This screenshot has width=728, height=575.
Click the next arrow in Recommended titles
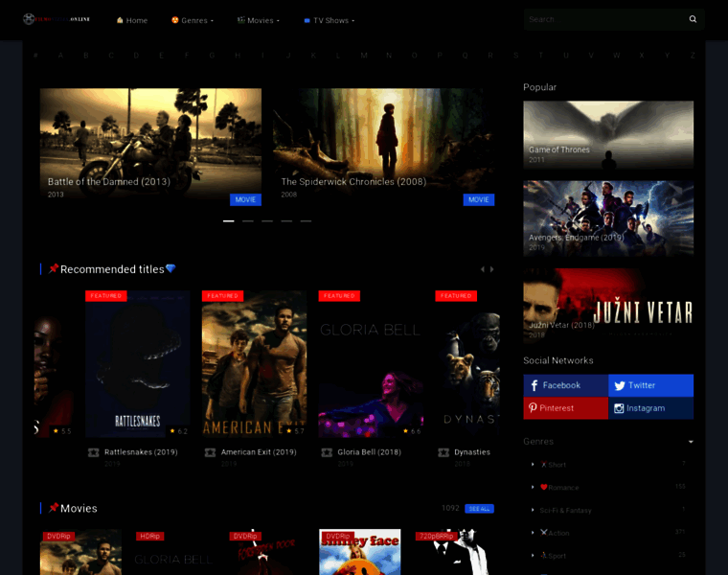click(492, 269)
